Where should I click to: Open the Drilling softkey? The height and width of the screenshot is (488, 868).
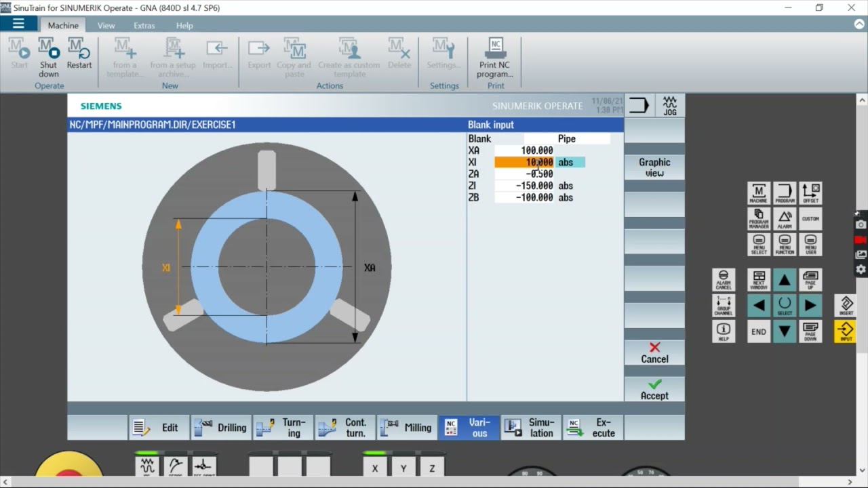221,428
